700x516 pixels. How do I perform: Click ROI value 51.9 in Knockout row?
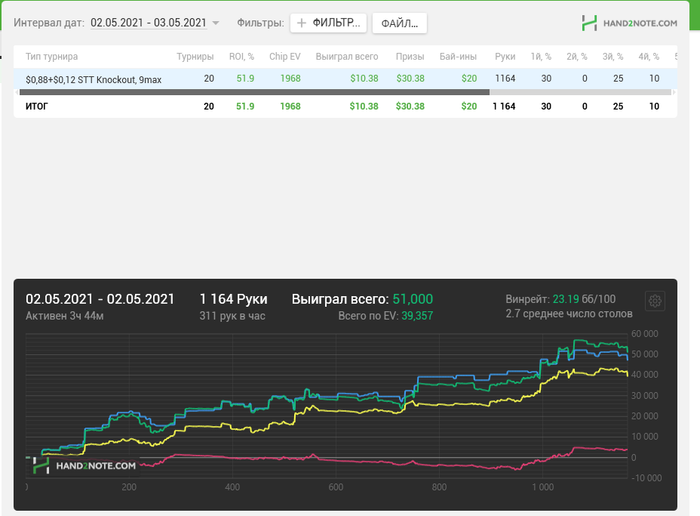245,79
